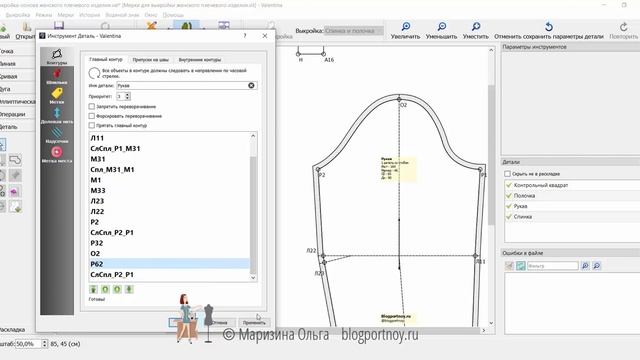
Task: Select Л11 in contour list
Action: click(169, 138)
